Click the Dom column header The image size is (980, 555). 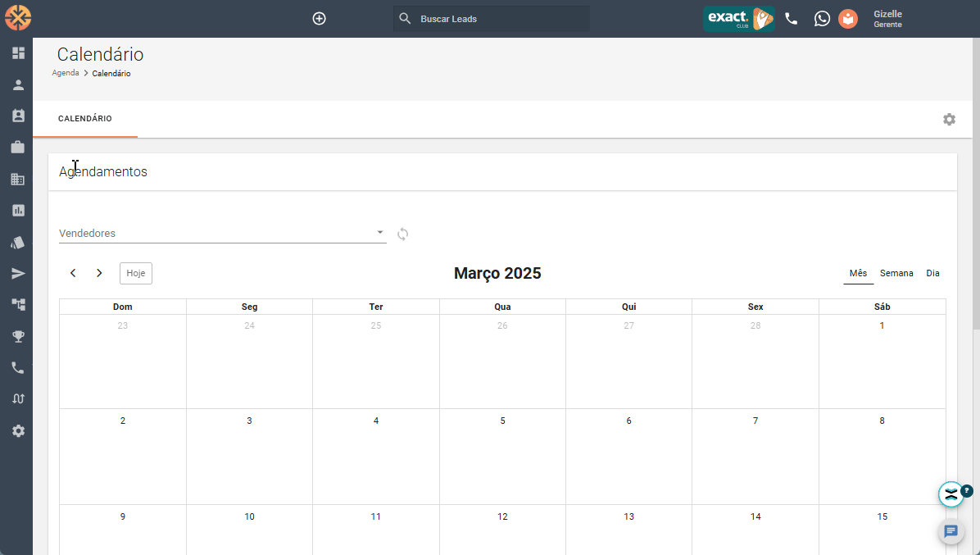tap(123, 307)
